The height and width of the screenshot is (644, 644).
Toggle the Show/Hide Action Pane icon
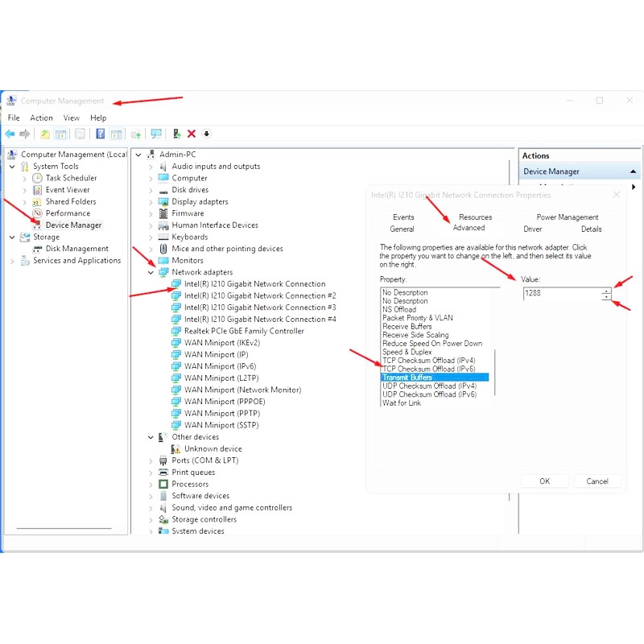pyautogui.click(x=116, y=134)
